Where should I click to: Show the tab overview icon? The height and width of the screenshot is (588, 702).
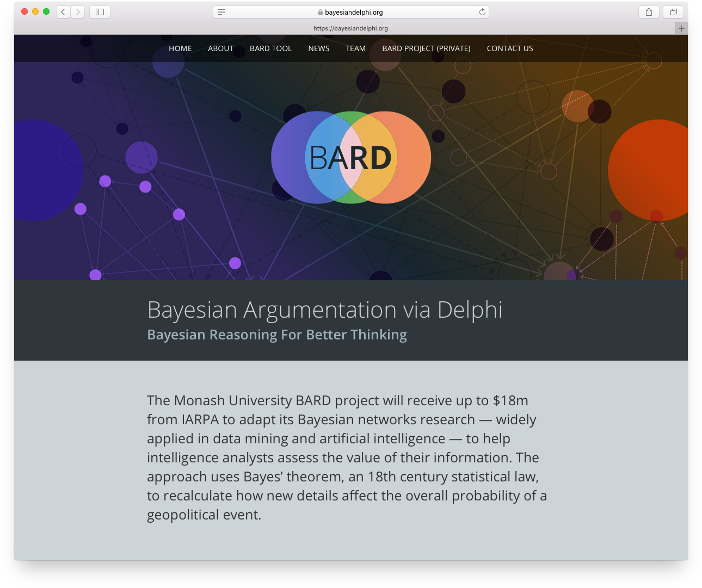pos(673,12)
